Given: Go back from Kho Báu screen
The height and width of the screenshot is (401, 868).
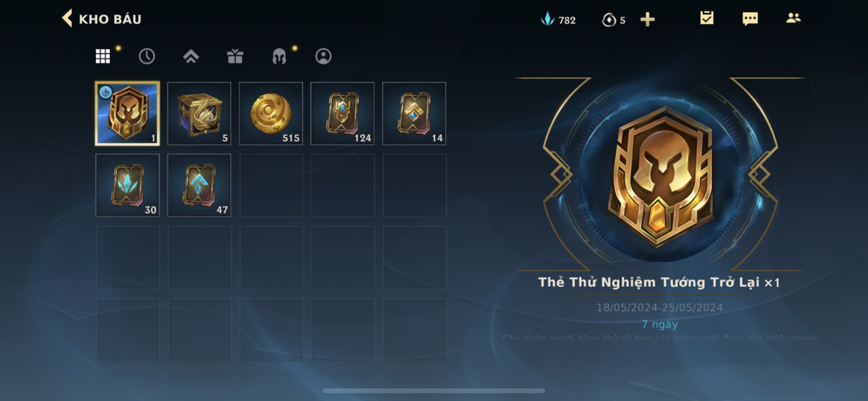Looking at the screenshot, I should point(67,19).
